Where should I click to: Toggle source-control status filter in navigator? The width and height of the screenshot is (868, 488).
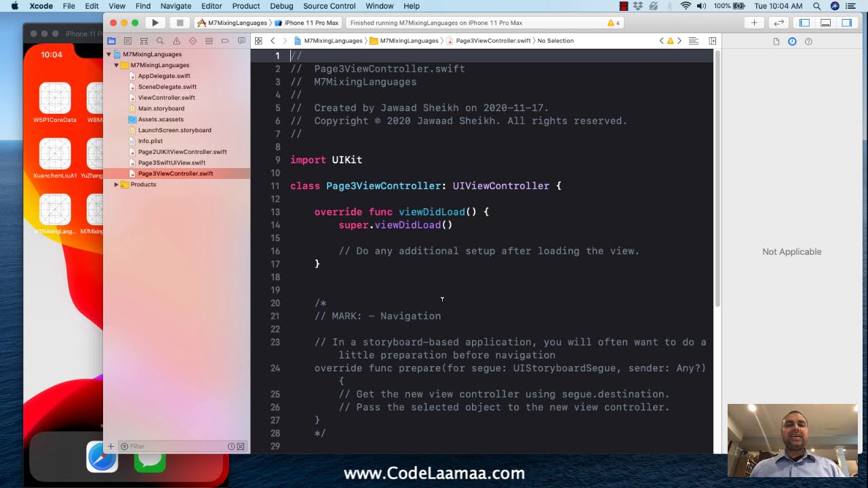pos(241,446)
